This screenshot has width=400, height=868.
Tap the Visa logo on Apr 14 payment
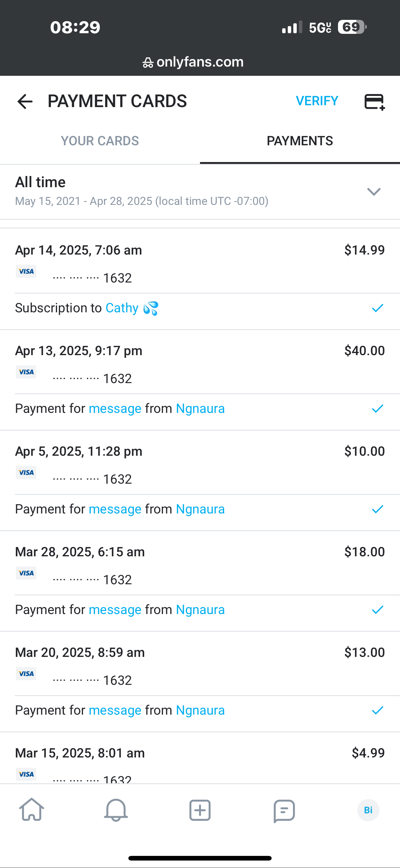tap(26, 272)
